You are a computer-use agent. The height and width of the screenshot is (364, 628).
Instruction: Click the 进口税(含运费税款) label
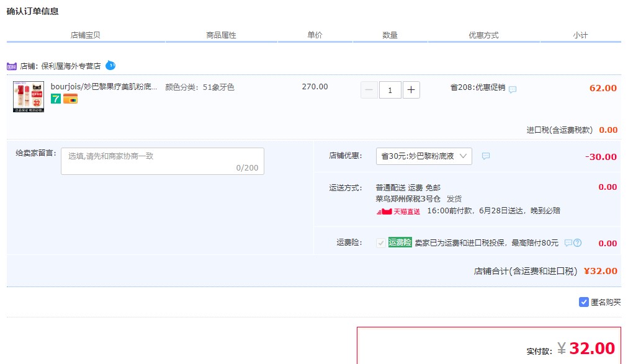560,130
